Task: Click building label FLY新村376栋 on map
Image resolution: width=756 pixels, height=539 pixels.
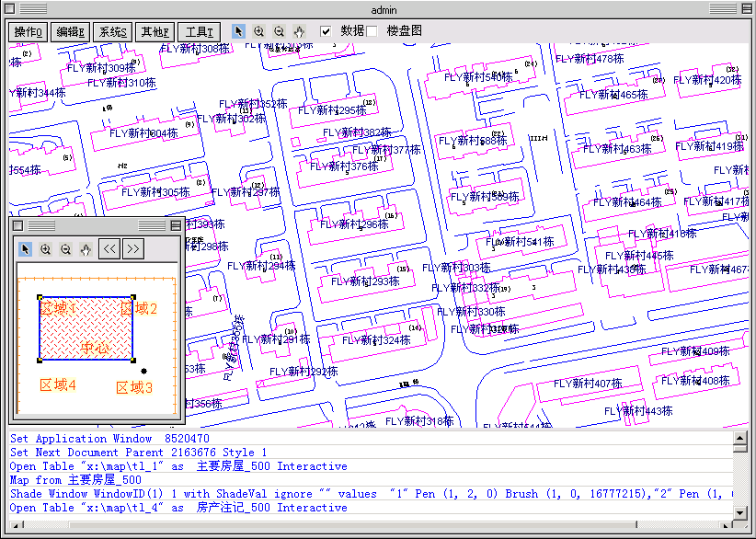Action: point(344,166)
